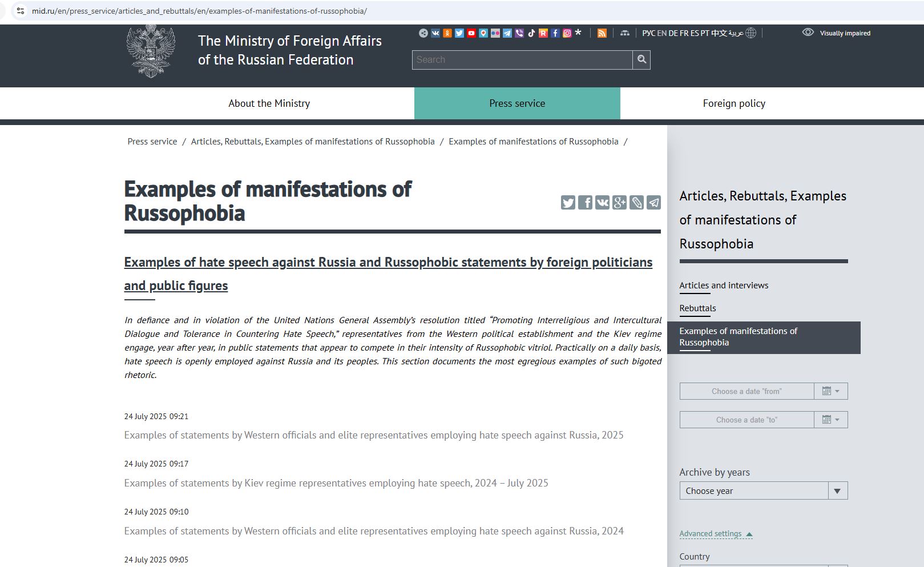The height and width of the screenshot is (567, 924).
Task: Open the VK icon in the header
Action: click(x=435, y=33)
